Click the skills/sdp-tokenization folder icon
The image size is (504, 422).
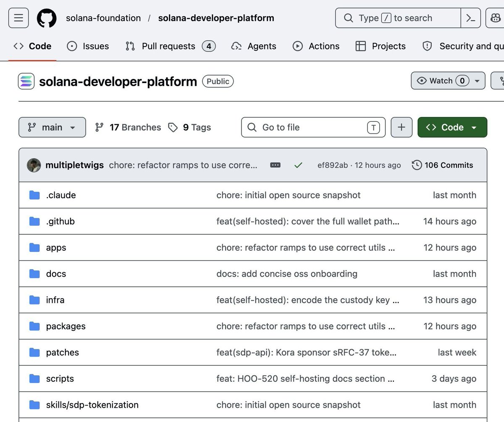pyautogui.click(x=34, y=405)
